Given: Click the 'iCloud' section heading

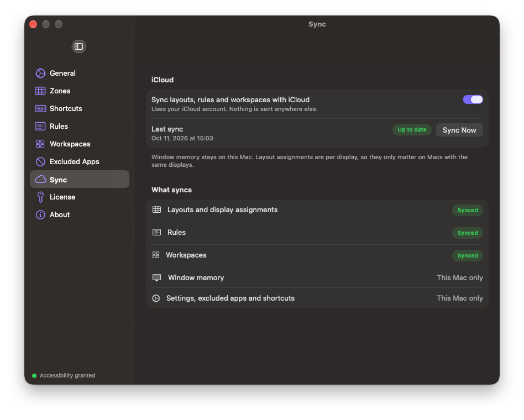Looking at the screenshot, I should [x=163, y=80].
